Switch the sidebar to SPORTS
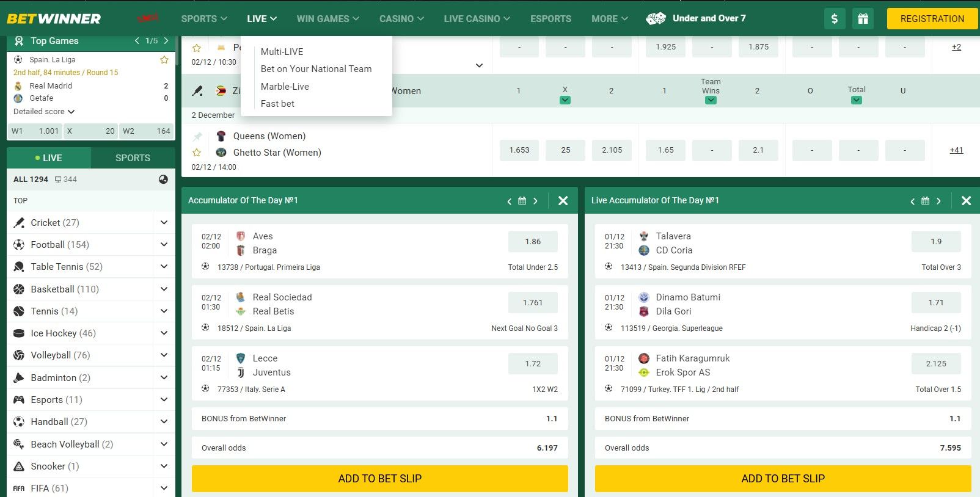The image size is (980, 497). [133, 158]
